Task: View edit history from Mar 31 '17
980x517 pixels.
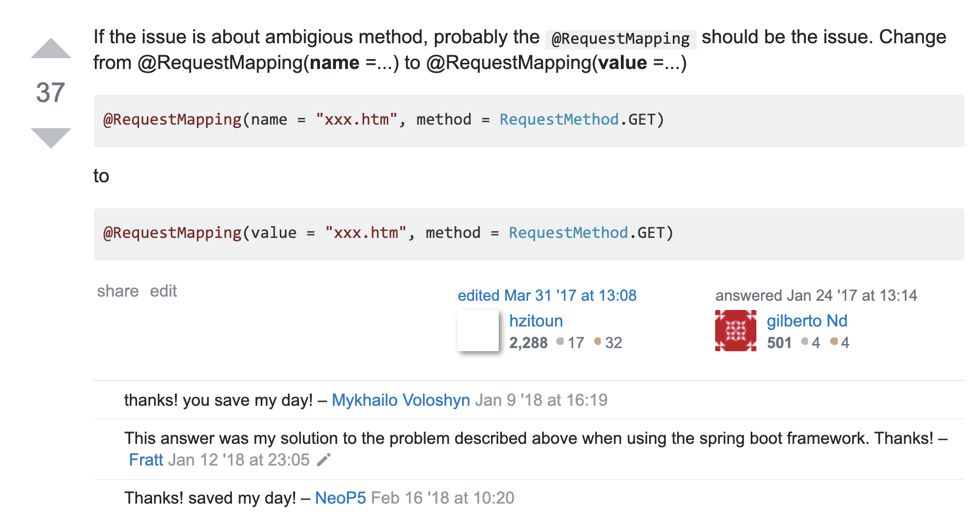Action: click(547, 296)
